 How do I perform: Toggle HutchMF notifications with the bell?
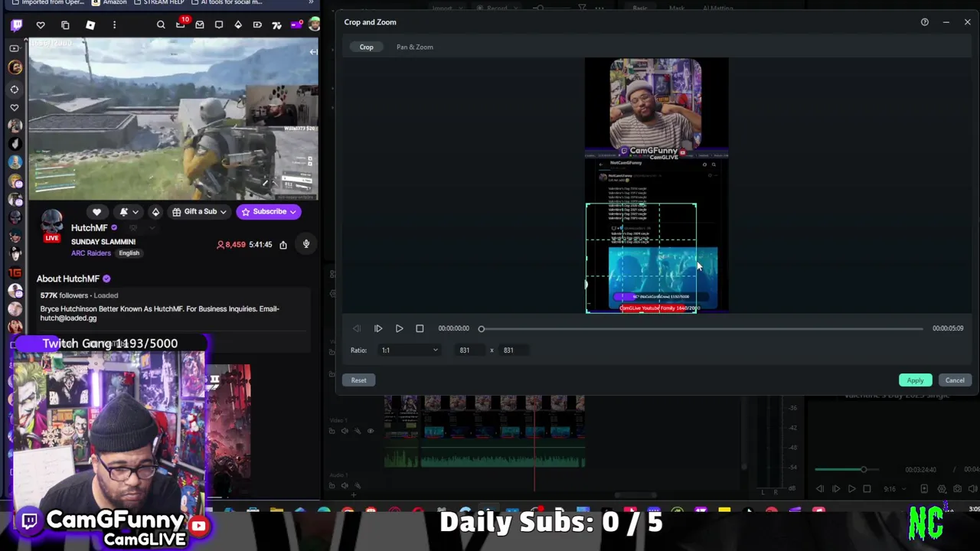click(124, 212)
